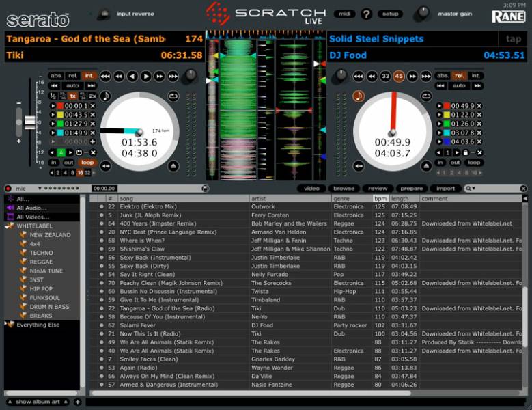Image resolution: width=532 pixels, height=410 pixels.
Task: Clear search with X button
Action: 523,189
